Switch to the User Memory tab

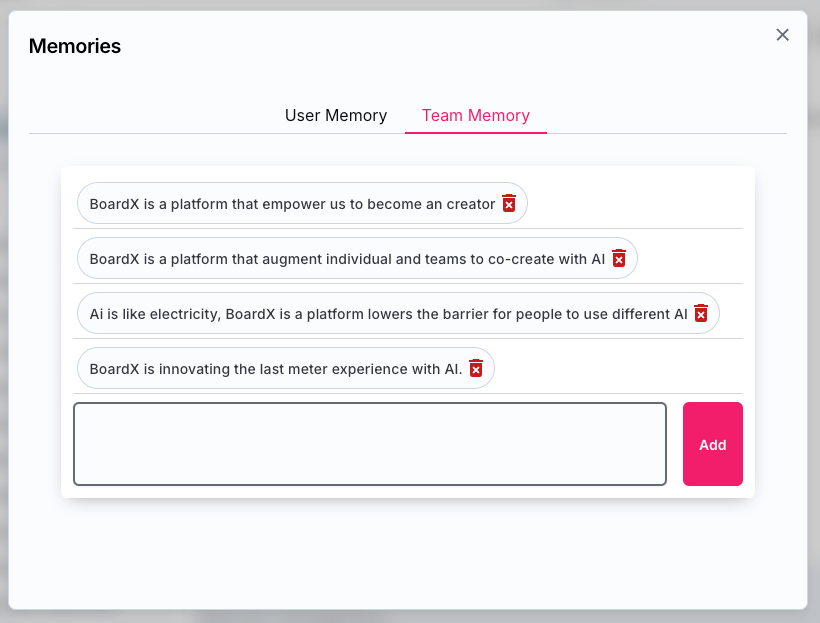point(336,115)
